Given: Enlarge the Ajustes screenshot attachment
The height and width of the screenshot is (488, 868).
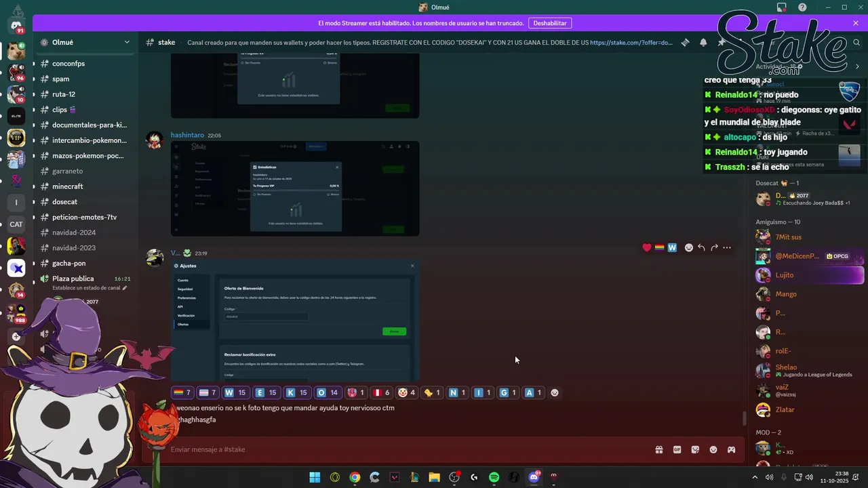Looking at the screenshot, I should [x=295, y=321].
